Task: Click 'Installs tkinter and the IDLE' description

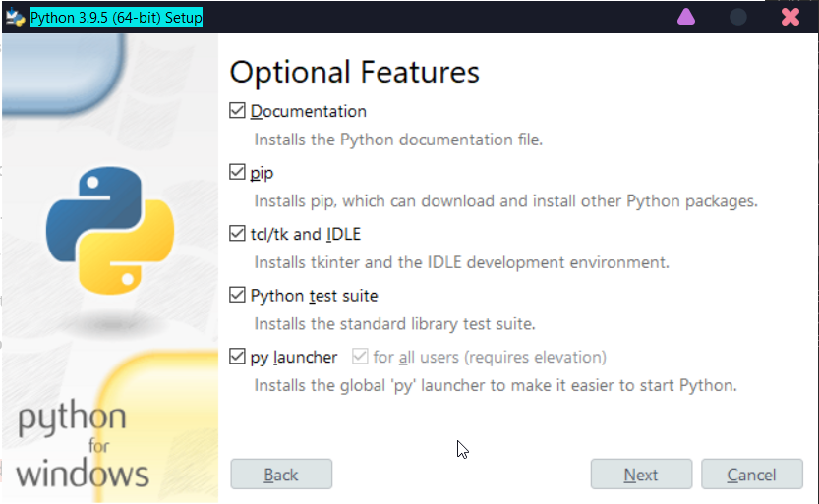Action: coord(461,262)
